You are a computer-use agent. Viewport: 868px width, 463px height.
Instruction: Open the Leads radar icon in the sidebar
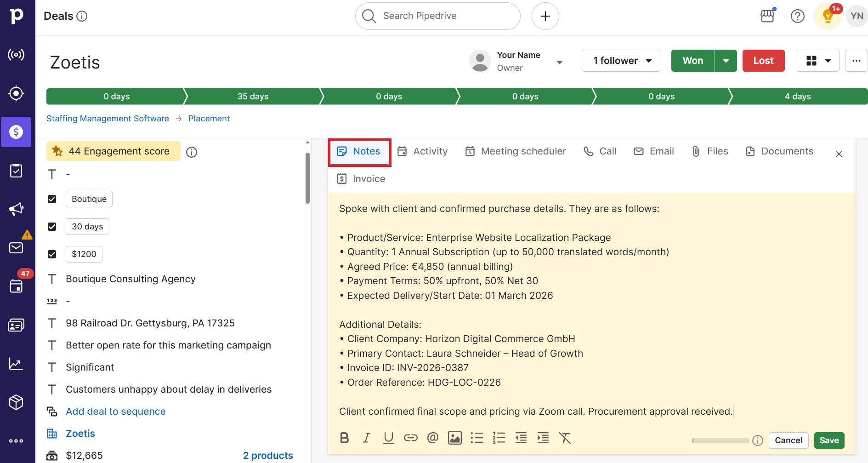click(16, 55)
